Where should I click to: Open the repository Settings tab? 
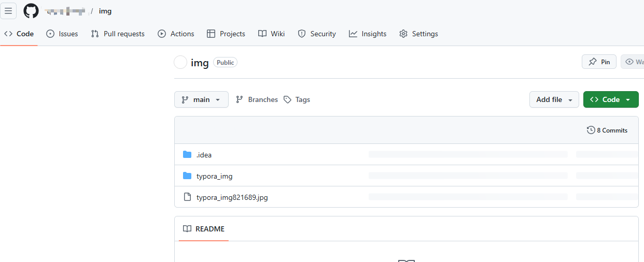[419, 34]
